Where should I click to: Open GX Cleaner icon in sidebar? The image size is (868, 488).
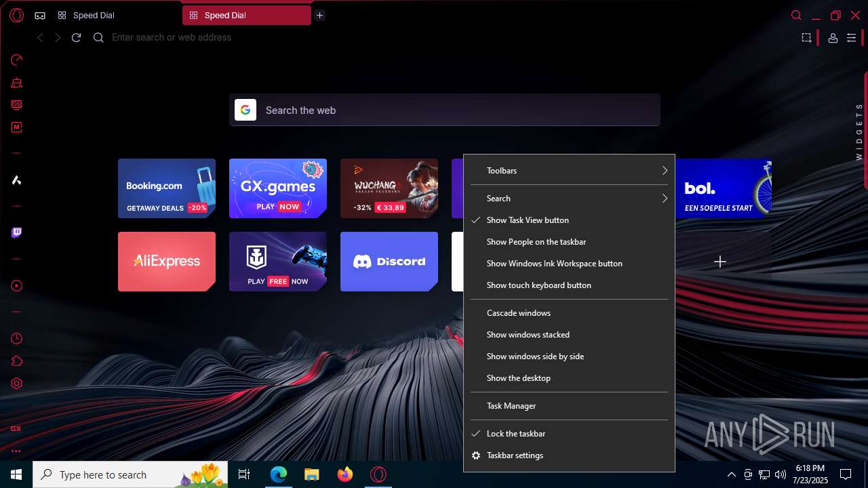(x=16, y=83)
